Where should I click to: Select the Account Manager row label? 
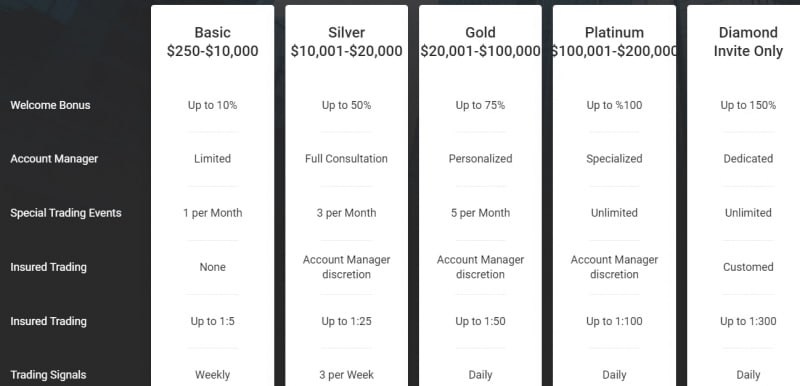point(54,159)
